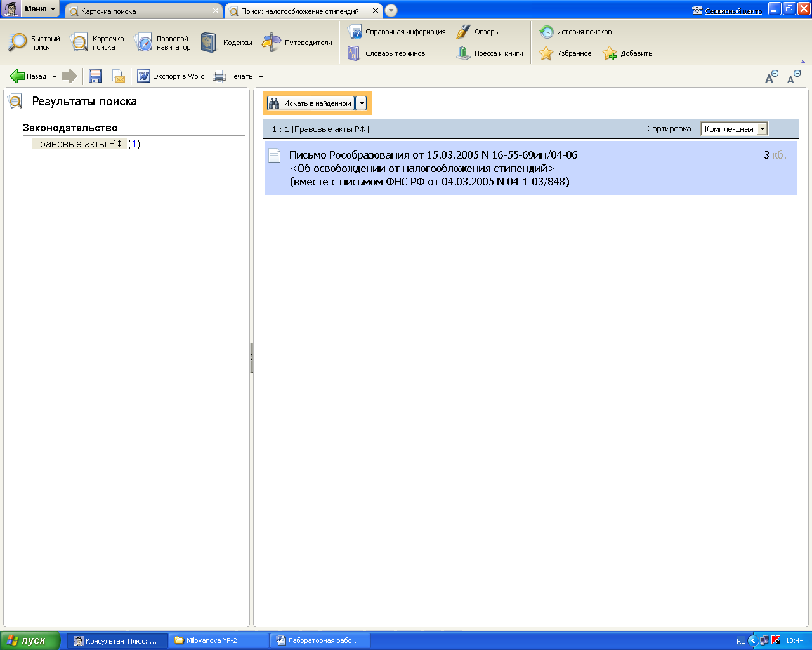Click the panel splitter collapse handle
Viewport: 812px width, 650px height.
coord(252,357)
